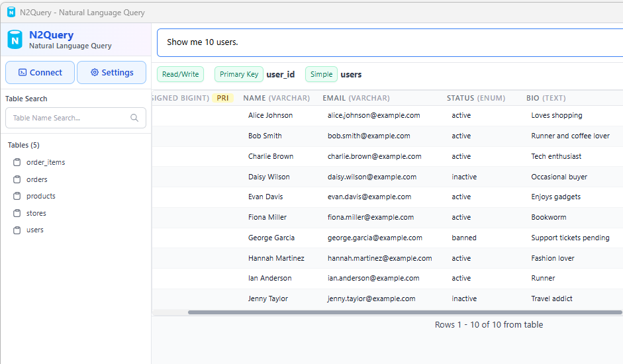Click the N2Query title bar app icon
Viewport: 623px width, 364px height.
coord(11,13)
